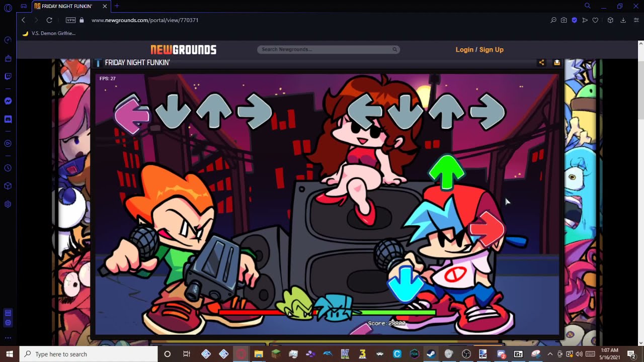Submit search via magnifier button
Viewport: 644px width, 362px height.
pos(395,49)
